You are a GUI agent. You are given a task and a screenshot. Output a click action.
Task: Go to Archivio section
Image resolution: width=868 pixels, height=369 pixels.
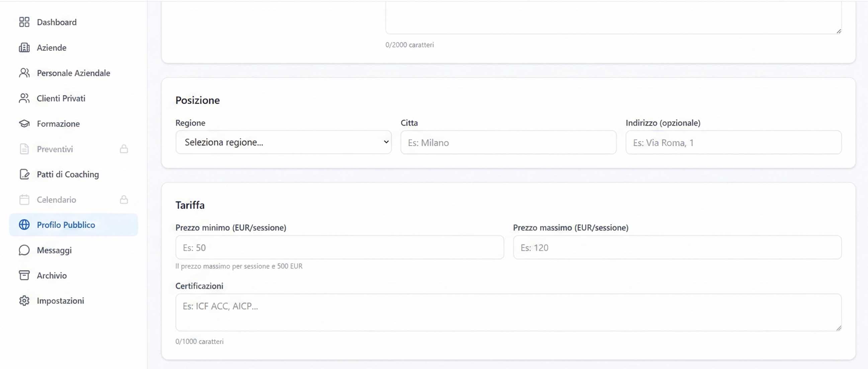[x=74, y=275]
